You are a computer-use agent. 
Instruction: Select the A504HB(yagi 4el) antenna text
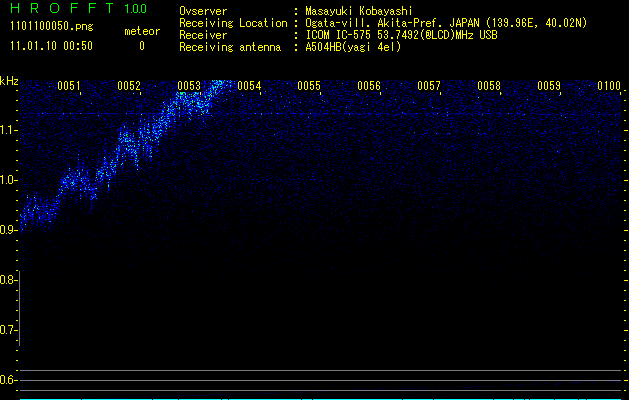tap(353, 47)
